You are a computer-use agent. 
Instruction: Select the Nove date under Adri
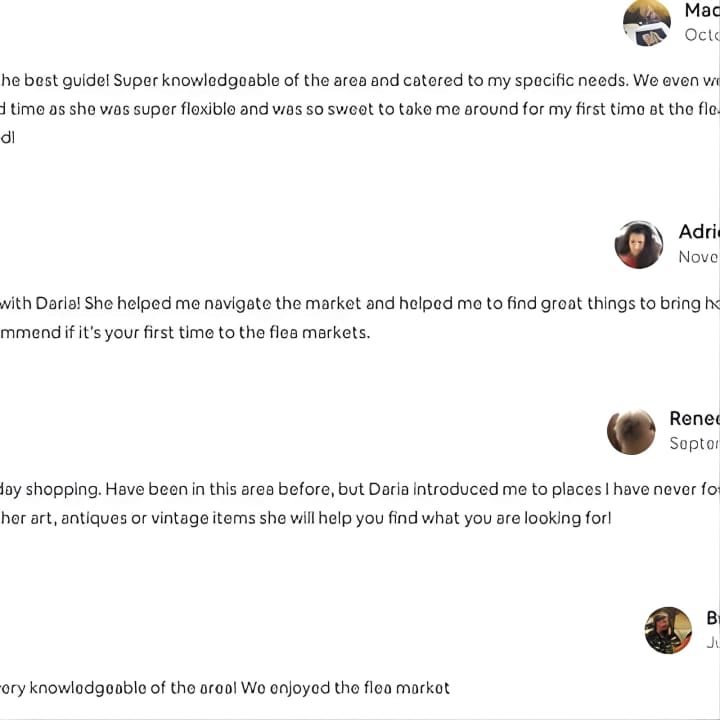[699, 257]
